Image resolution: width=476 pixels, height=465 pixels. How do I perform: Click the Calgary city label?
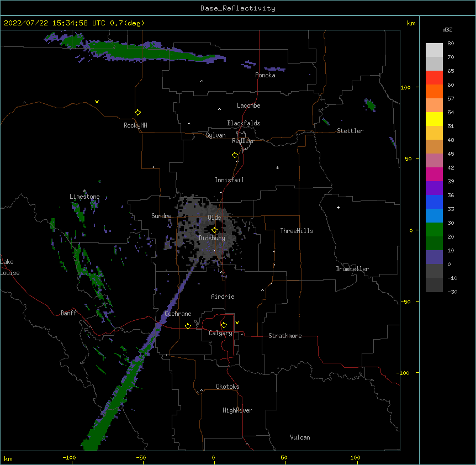coord(221,333)
